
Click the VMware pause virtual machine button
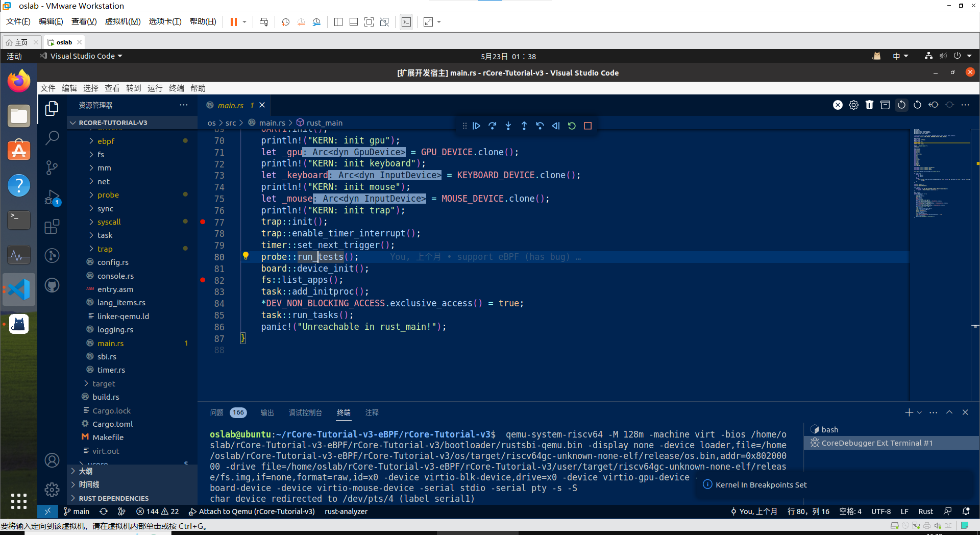pos(234,22)
